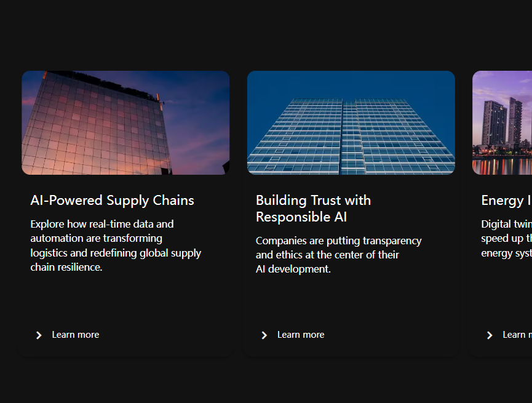Click chevron arrow in the Energy card
The width and height of the screenshot is (532, 403).
[490, 335]
